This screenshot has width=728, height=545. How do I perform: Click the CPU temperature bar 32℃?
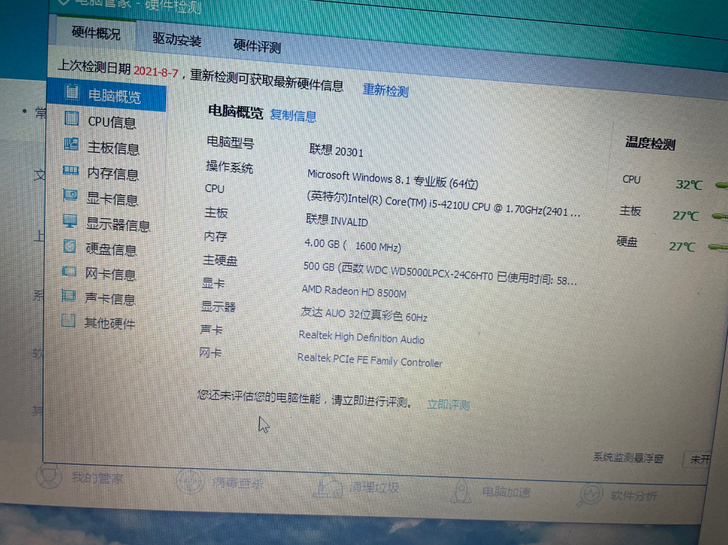click(x=721, y=185)
